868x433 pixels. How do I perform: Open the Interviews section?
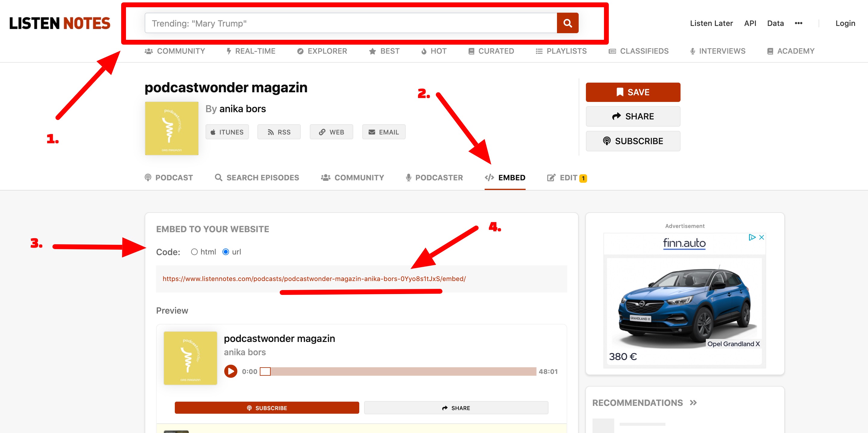pyautogui.click(x=718, y=51)
